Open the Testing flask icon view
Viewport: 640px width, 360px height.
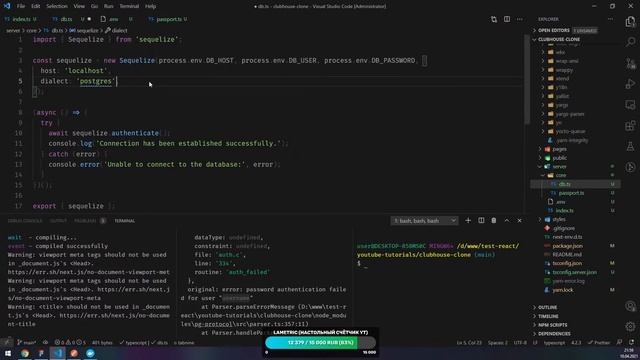point(630,146)
